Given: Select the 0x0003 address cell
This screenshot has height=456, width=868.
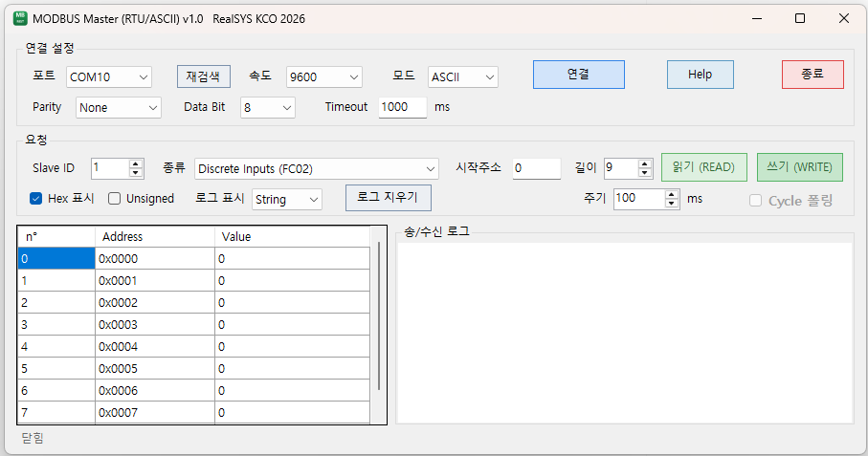Looking at the screenshot, I should tap(155, 324).
